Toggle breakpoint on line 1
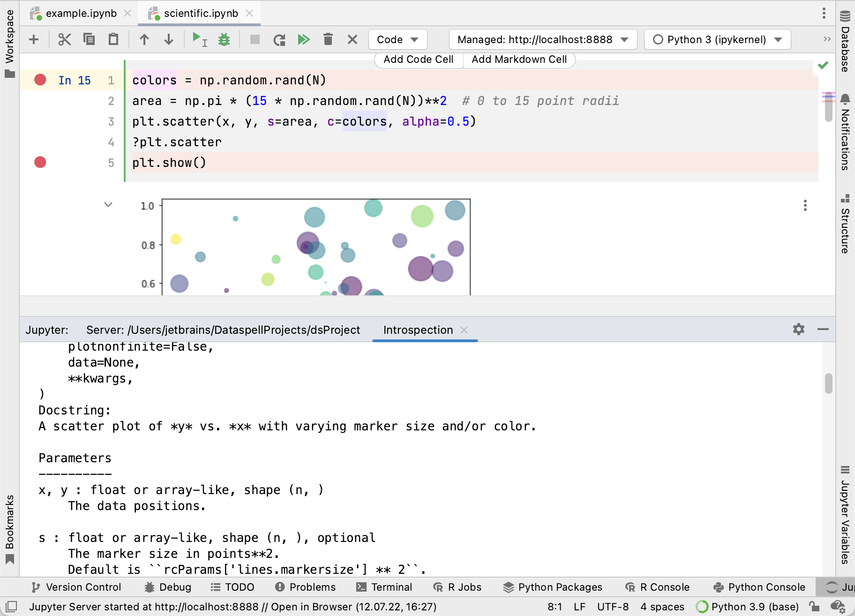Viewport: 855px width, 616px height. point(40,80)
